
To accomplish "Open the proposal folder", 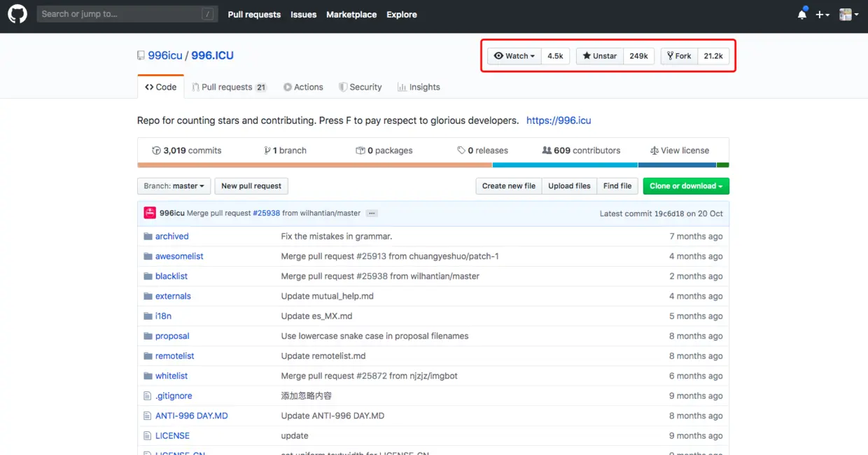I will point(172,336).
